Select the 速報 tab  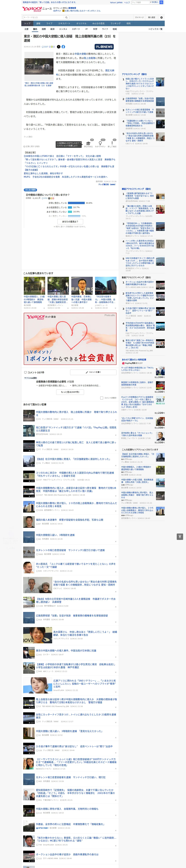(x=38, y=24)
